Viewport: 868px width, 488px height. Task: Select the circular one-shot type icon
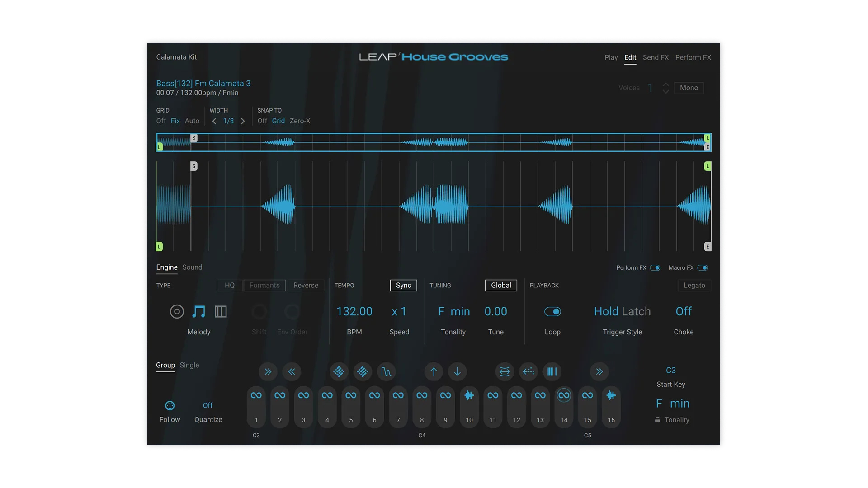[x=177, y=312]
